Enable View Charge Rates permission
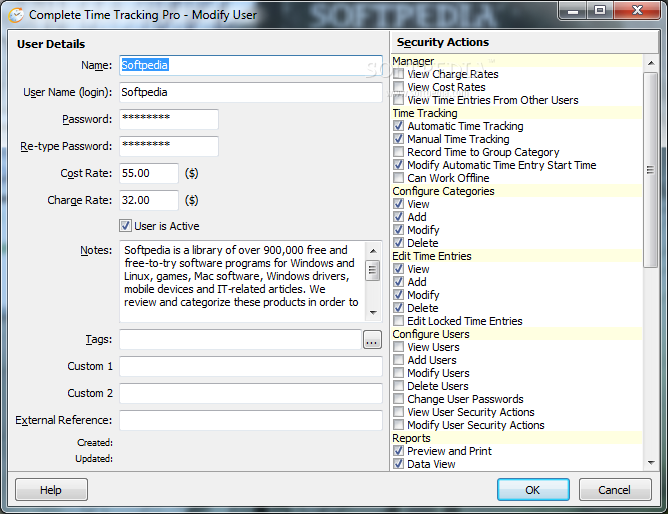This screenshot has height=514, width=668. pos(398,74)
